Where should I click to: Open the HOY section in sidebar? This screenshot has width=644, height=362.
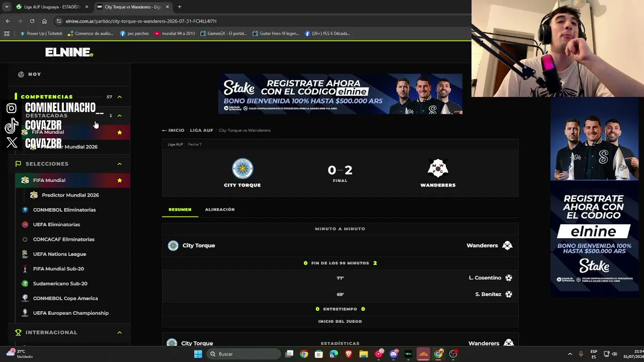[29, 74]
